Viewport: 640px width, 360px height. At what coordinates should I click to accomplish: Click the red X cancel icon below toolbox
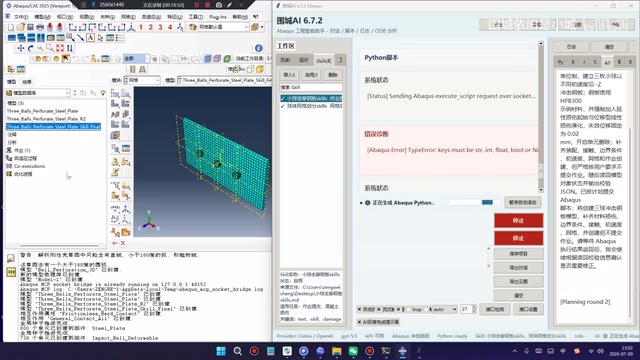tap(123, 243)
